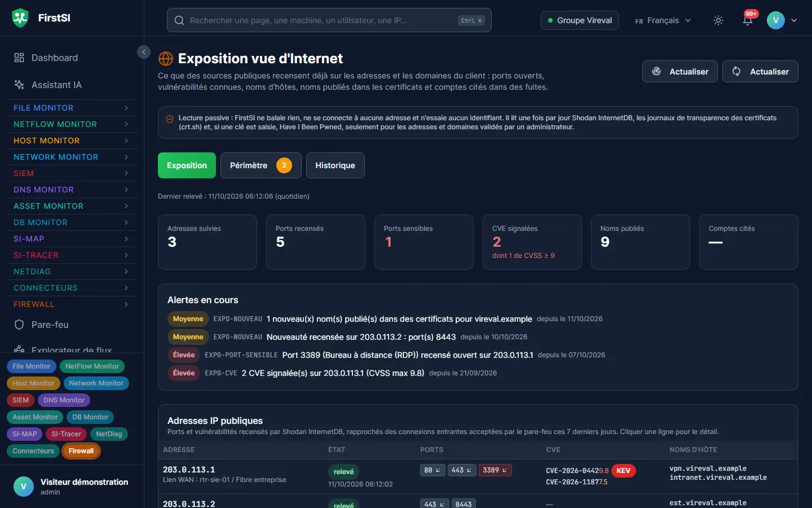Click the Host Monitor filter chip

33,383
